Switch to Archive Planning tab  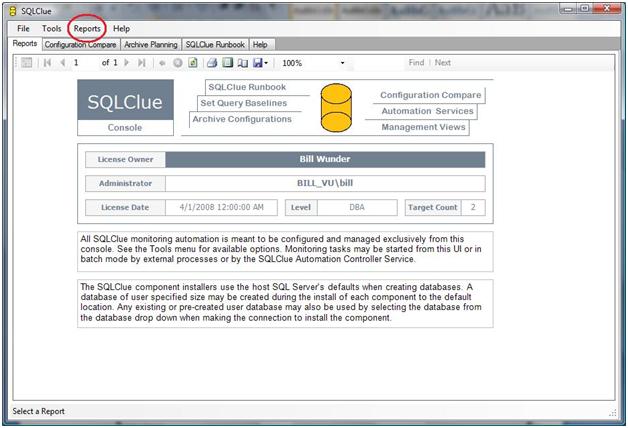pos(151,44)
